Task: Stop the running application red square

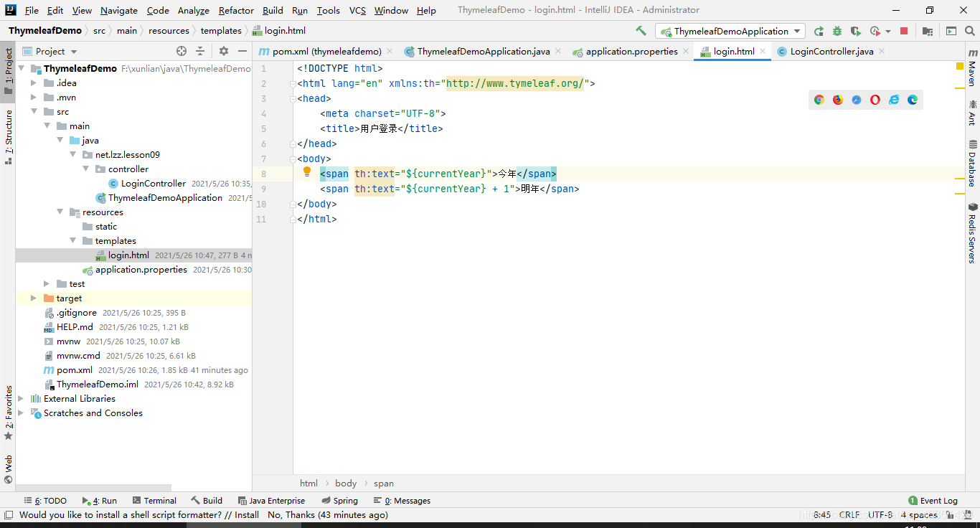Action: coord(904,31)
